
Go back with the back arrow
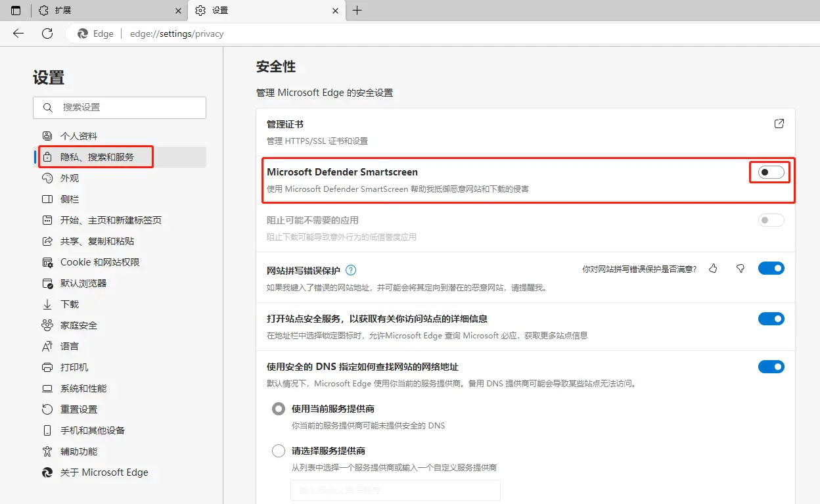[x=18, y=34]
